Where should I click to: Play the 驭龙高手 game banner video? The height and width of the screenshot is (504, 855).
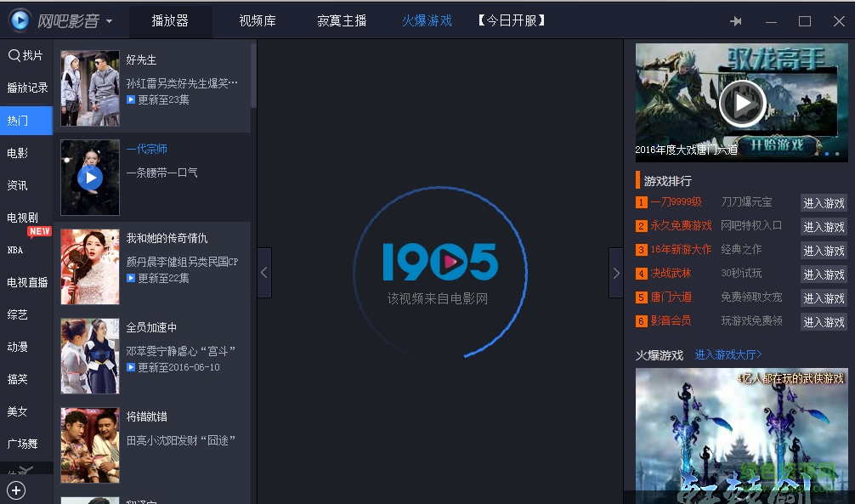[x=741, y=103]
